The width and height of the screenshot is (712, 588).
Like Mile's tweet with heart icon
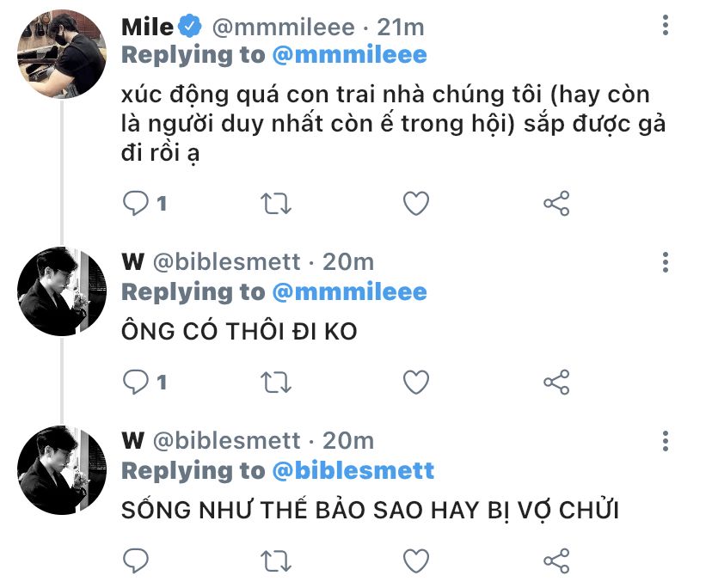pyautogui.click(x=416, y=203)
